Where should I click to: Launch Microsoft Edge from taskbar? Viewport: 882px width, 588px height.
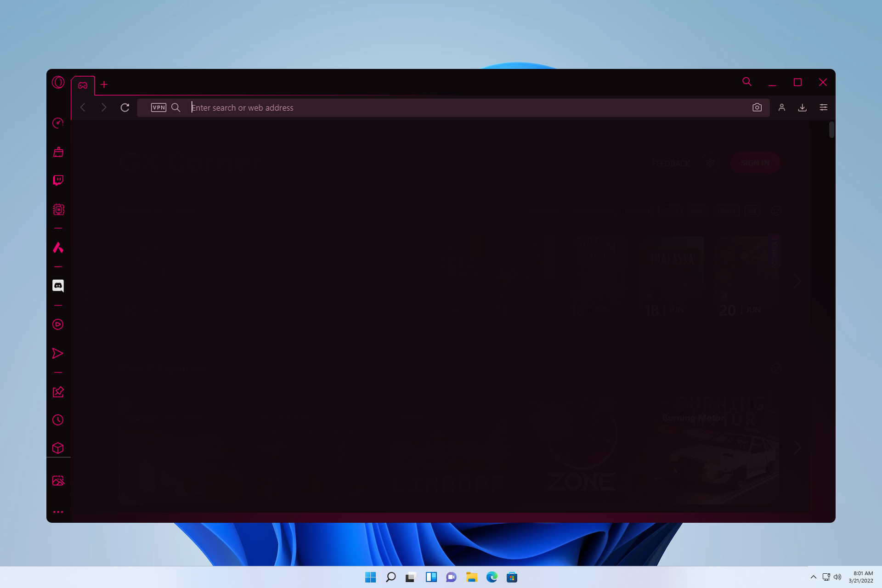click(x=492, y=577)
